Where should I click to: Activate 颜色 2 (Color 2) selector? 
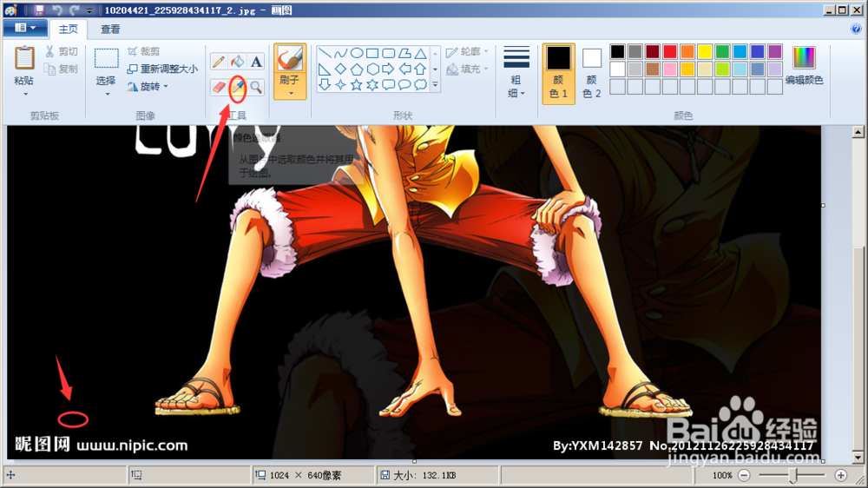[x=591, y=73]
